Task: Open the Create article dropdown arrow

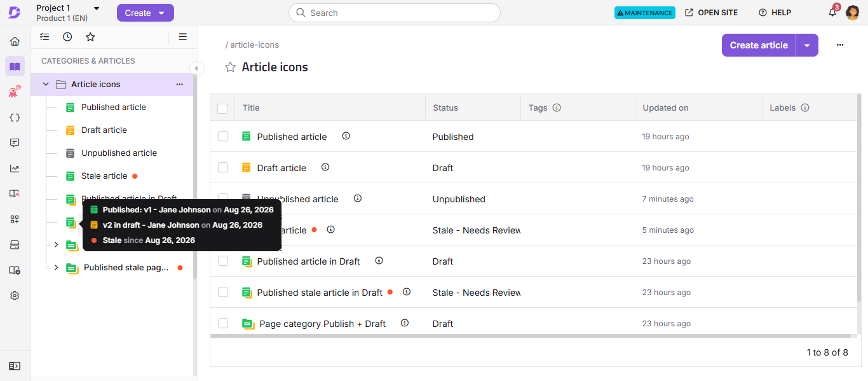Action: 807,45
